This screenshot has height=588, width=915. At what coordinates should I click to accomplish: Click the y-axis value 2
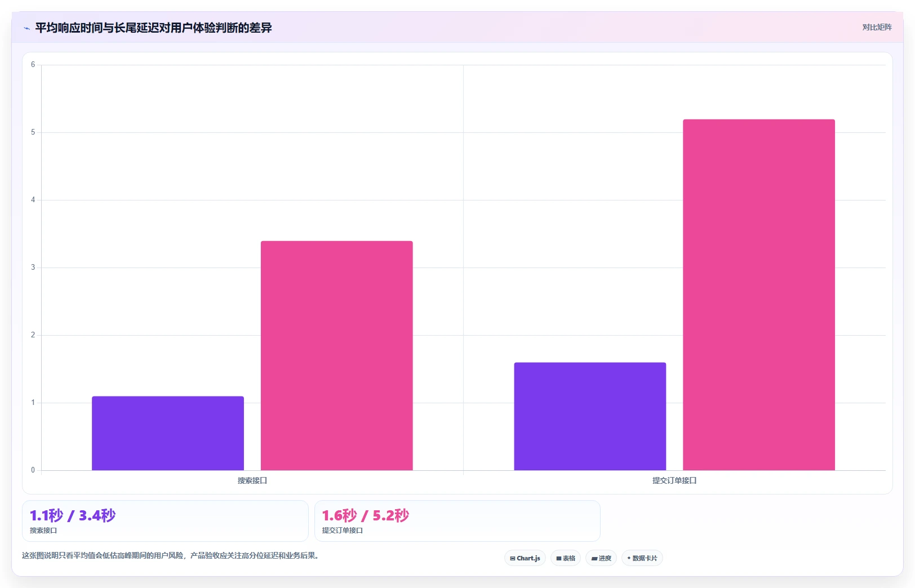(x=33, y=335)
